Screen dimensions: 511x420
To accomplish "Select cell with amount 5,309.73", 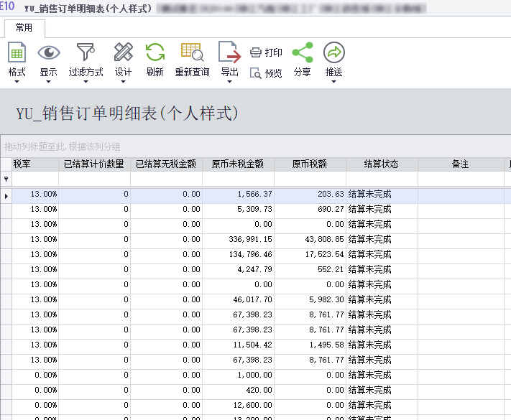I will pos(238,210).
